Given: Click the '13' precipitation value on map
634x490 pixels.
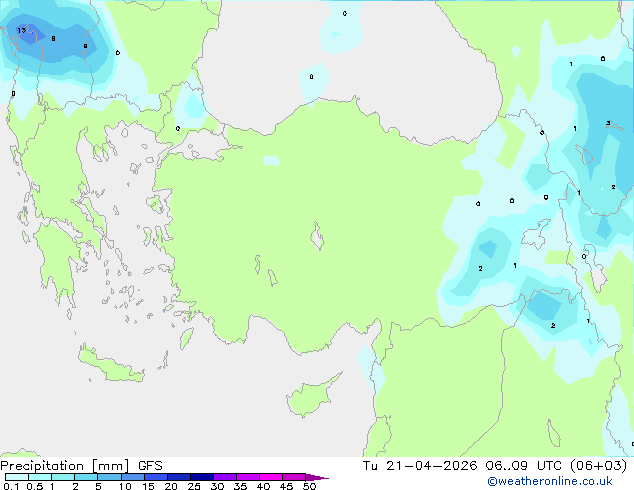Looking at the screenshot, I should pyautogui.click(x=21, y=30).
